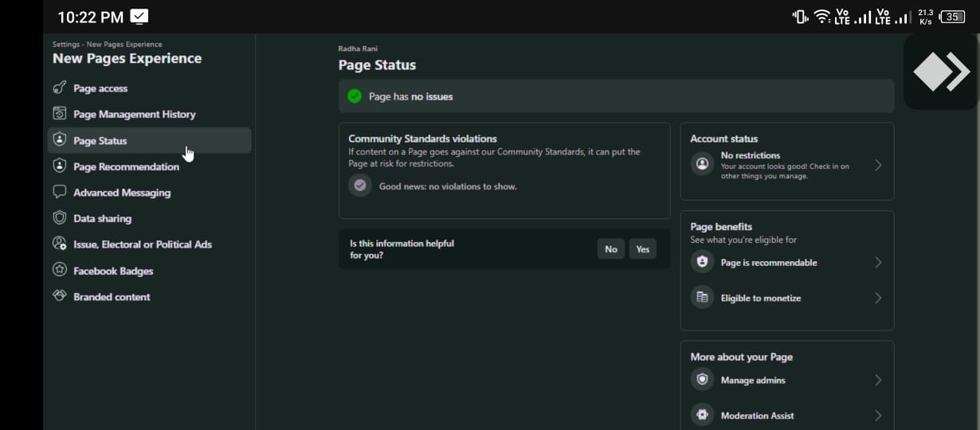
Task: Expand Manage admins chevron
Action: tap(878, 380)
